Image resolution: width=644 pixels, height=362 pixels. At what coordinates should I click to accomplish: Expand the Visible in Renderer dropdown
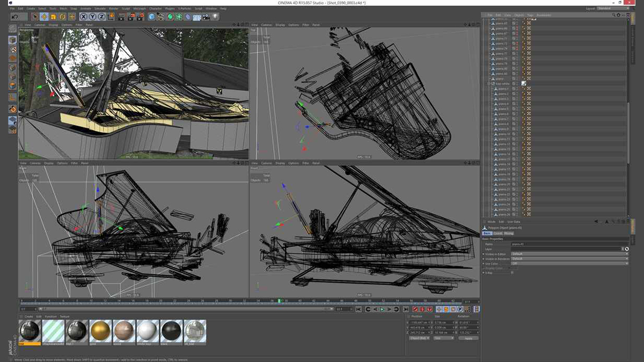click(x=569, y=258)
